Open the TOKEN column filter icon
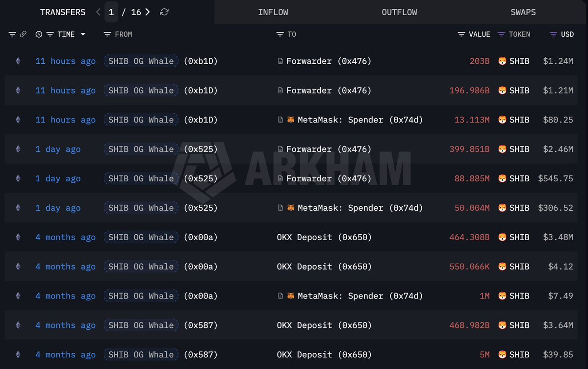The height and width of the screenshot is (369, 588). pos(501,34)
